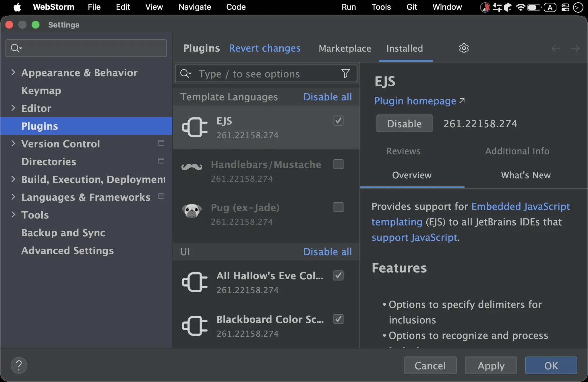Open the File menu
The height and width of the screenshot is (382, 588).
coord(94,7)
